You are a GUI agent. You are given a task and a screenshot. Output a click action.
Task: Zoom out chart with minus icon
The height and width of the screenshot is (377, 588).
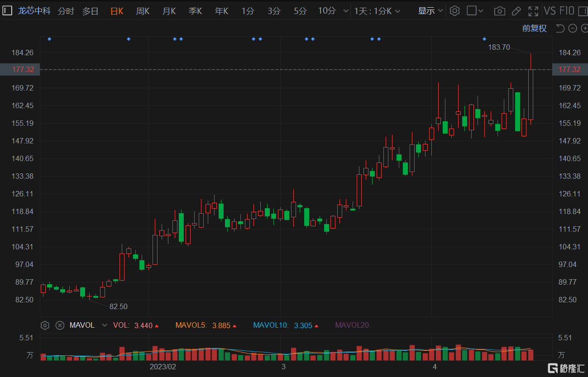pyautogui.click(x=573, y=29)
